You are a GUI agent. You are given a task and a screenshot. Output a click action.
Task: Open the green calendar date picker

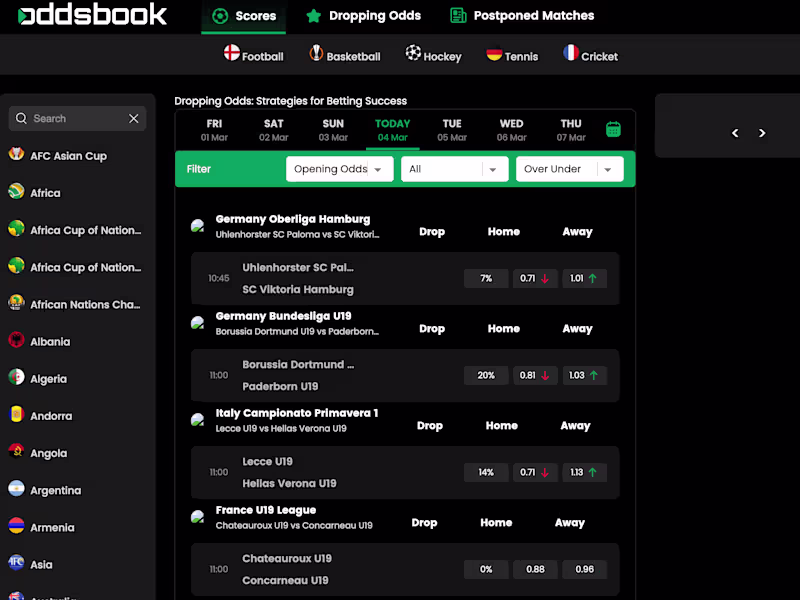point(613,130)
